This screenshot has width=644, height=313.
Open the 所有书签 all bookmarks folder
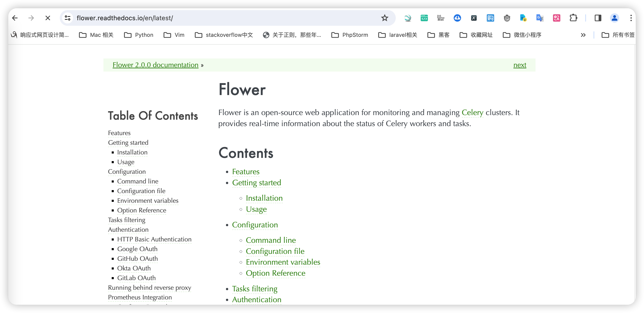click(x=618, y=35)
